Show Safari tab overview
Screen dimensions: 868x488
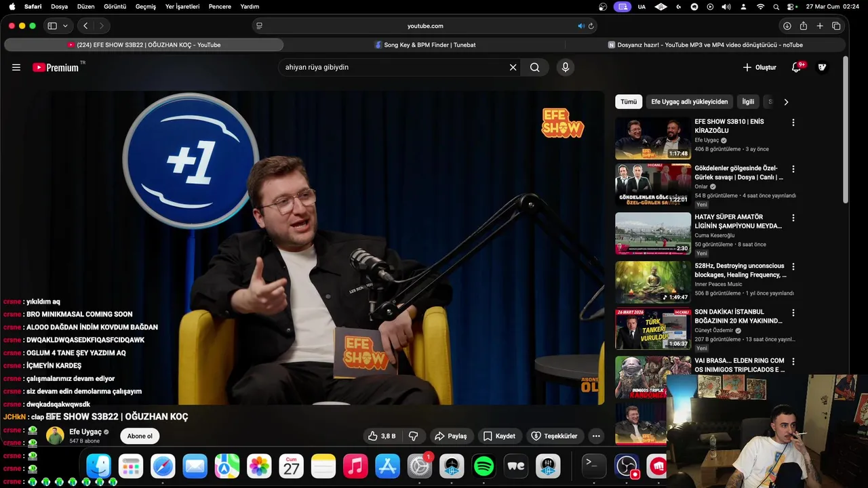coord(836,26)
